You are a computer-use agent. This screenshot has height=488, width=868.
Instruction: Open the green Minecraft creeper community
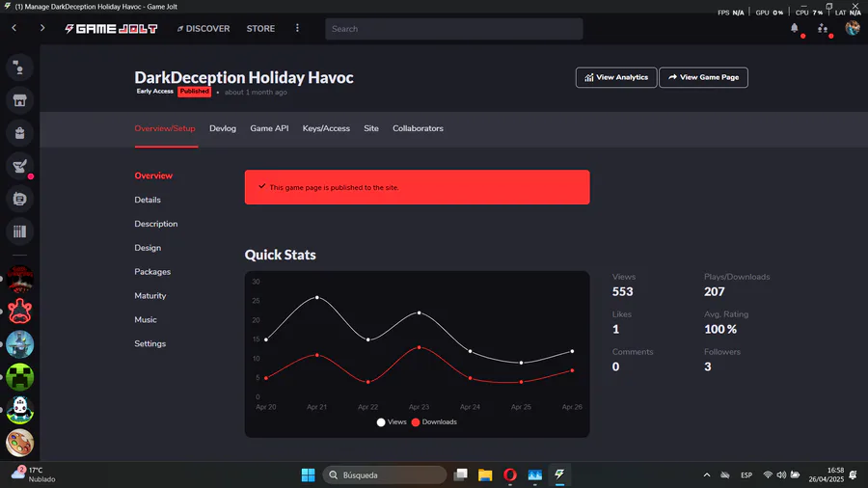pos(20,377)
